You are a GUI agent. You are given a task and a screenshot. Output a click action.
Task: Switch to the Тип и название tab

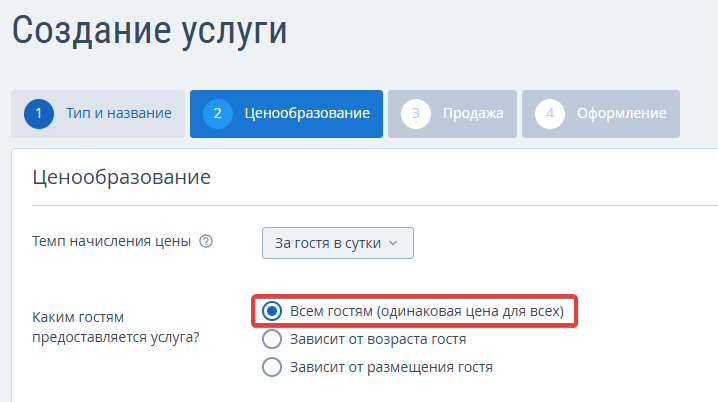98,114
